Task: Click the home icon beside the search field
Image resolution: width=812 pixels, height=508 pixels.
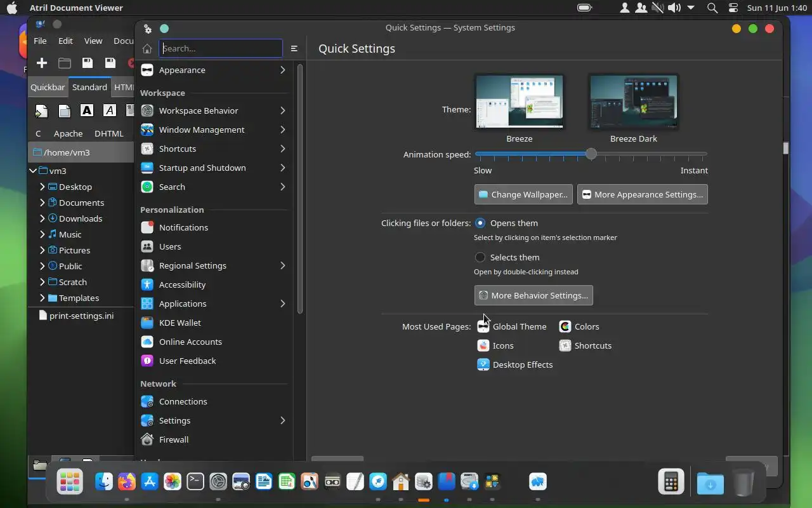Action: click(x=147, y=48)
